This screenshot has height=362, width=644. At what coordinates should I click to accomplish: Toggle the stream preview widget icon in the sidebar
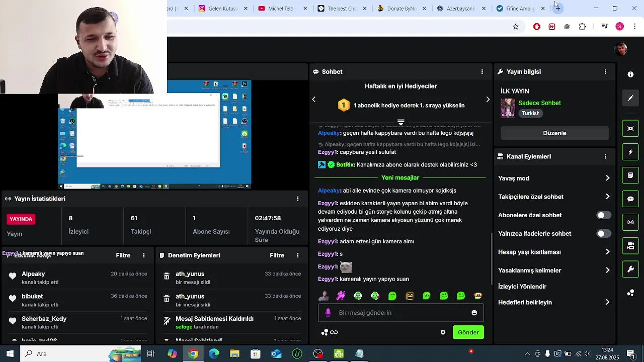click(630, 128)
